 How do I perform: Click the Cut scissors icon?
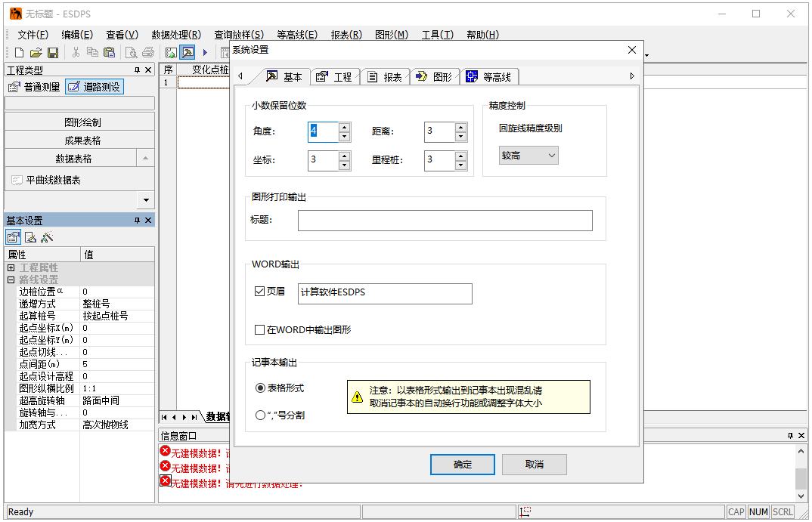coord(76,52)
